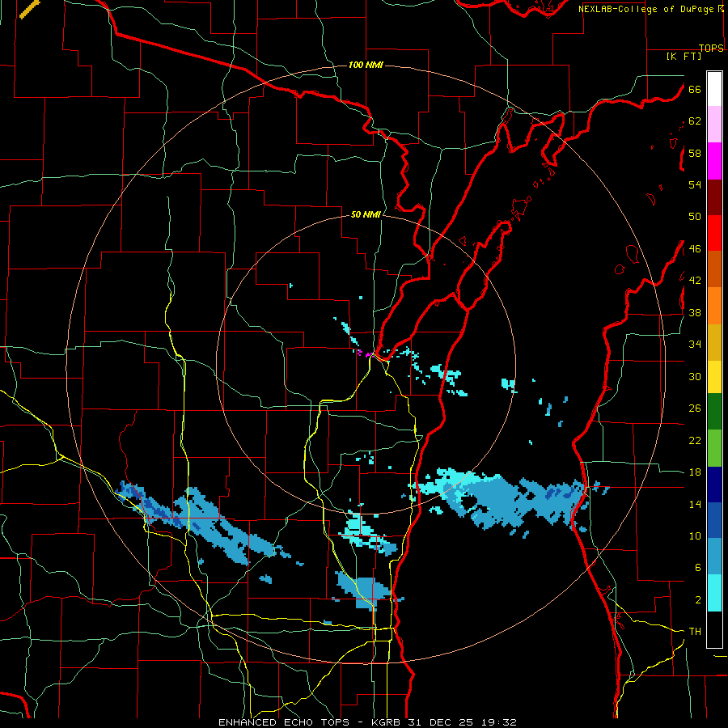This screenshot has width=728, height=728.
Task: Click the 26 value on the scale
Action: pos(695,408)
